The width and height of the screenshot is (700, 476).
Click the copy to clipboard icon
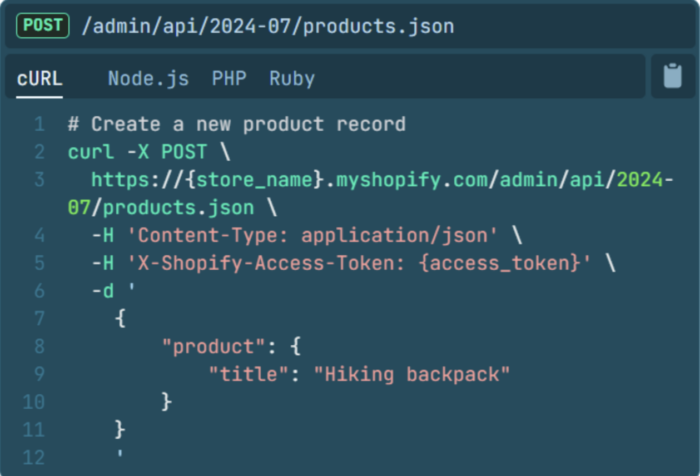(x=672, y=77)
